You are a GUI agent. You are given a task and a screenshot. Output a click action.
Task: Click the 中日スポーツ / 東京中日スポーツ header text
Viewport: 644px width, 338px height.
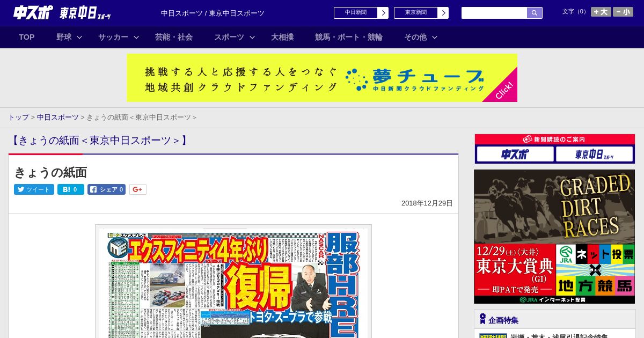[213, 13]
